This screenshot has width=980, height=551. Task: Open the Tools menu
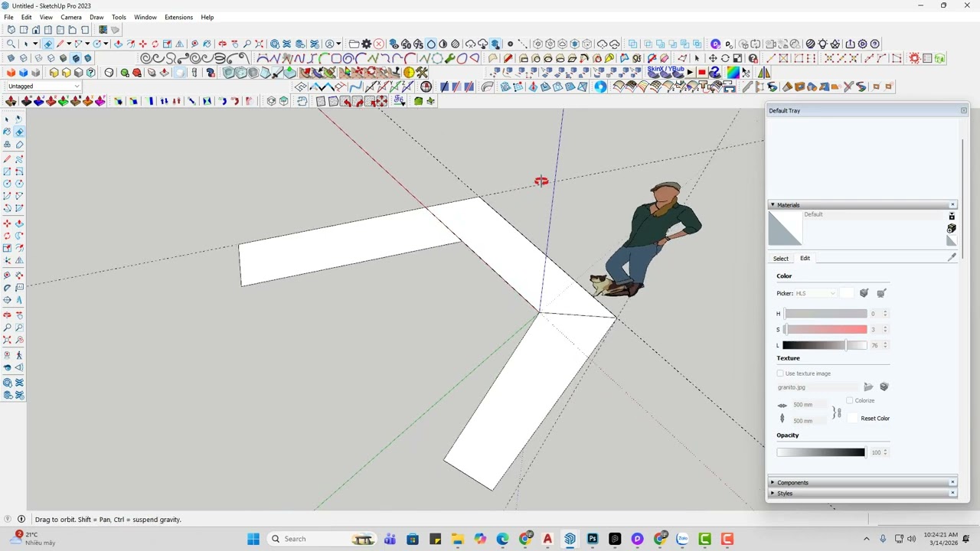119,17
